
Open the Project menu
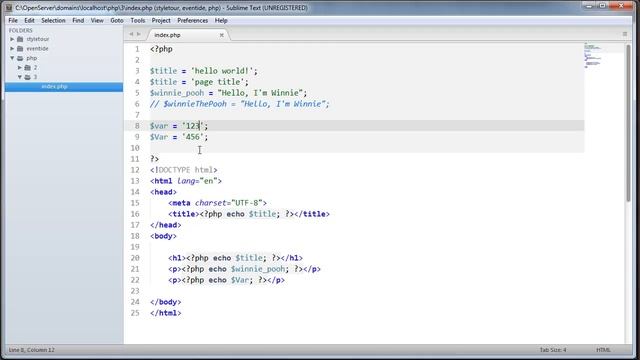[x=161, y=20]
